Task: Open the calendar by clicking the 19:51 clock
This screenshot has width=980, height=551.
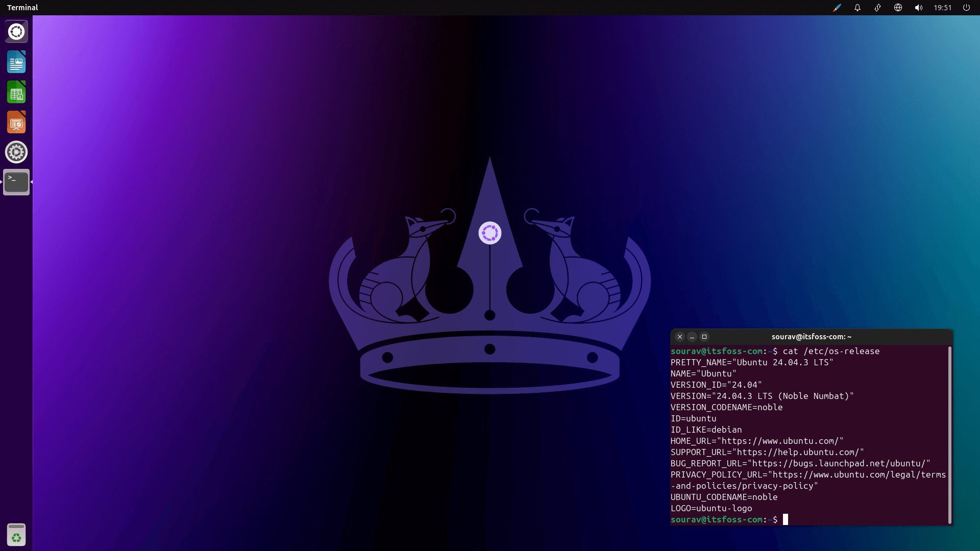Action: (x=942, y=8)
